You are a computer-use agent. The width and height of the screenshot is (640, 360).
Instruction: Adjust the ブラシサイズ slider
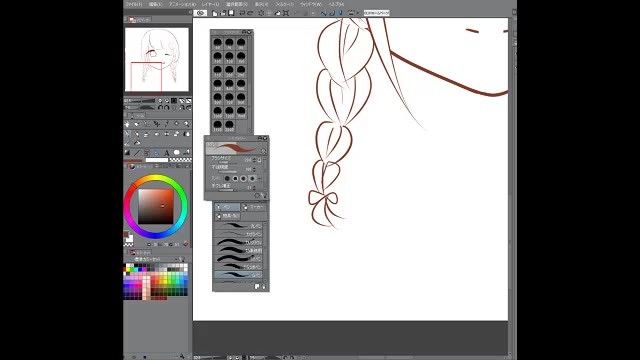227,162
